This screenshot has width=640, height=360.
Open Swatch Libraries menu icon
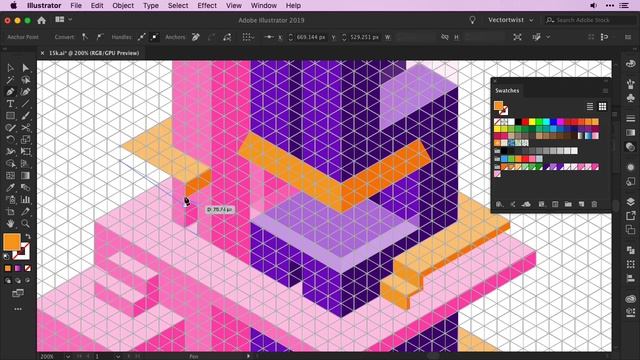[500, 204]
